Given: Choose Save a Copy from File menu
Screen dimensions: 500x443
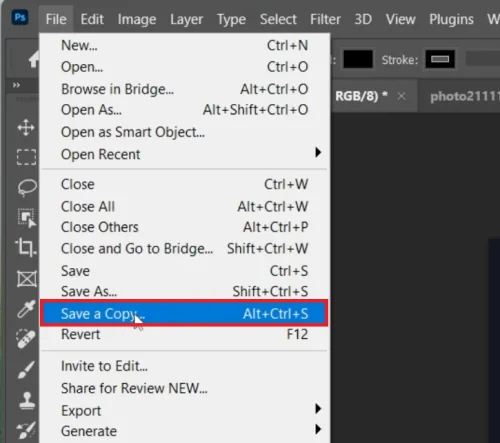Looking at the screenshot, I should pyautogui.click(x=184, y=313).
